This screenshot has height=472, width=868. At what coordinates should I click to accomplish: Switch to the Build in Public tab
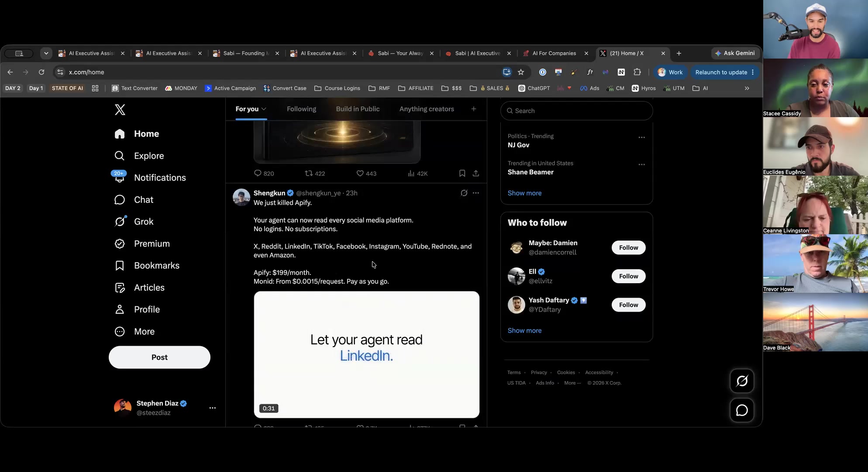358,109
